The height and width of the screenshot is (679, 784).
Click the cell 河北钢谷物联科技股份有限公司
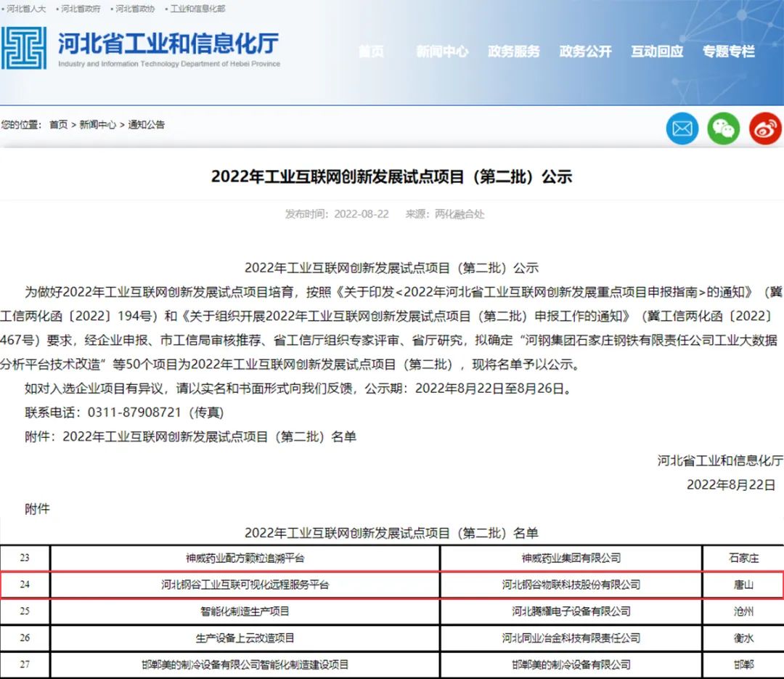pyautogui.click(x=571, y=585)
